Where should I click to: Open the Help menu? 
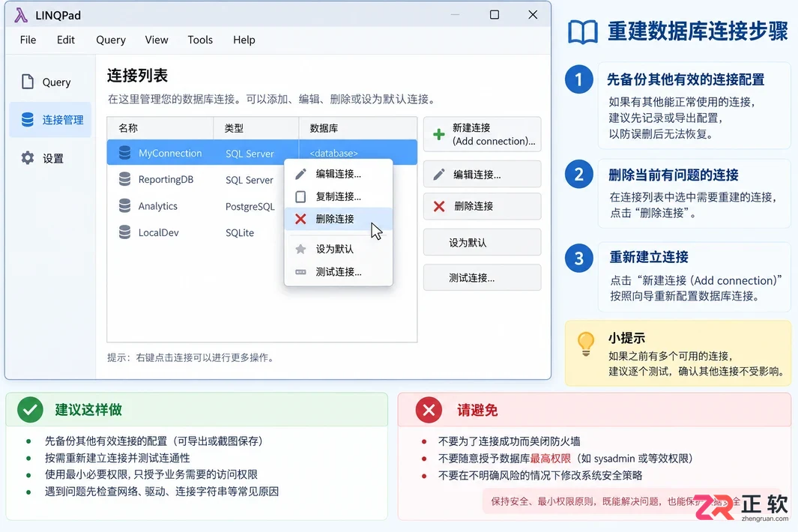244,40
